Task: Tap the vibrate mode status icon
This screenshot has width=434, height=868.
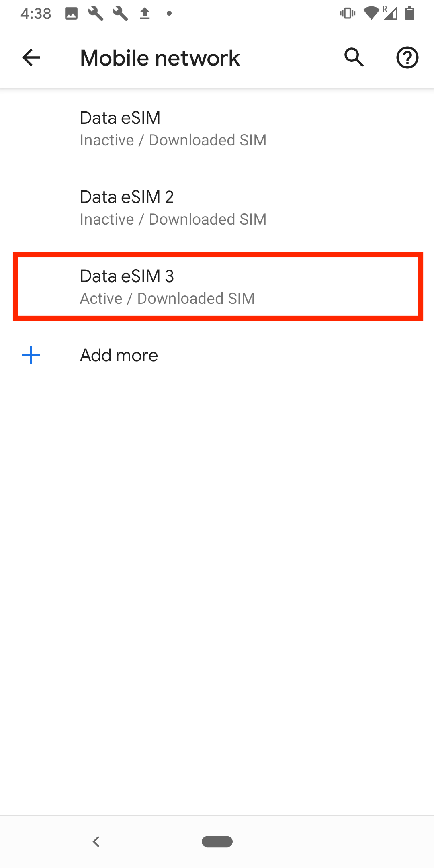Action: click(347, 13)
